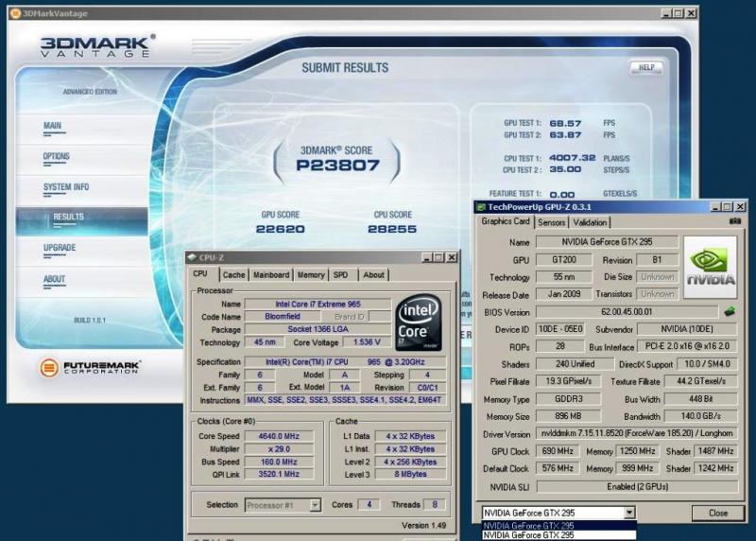This screenshot has width=756, height=541.
Task: Click the HELP button in 3DMark Vantage
Action: point(646,67)
